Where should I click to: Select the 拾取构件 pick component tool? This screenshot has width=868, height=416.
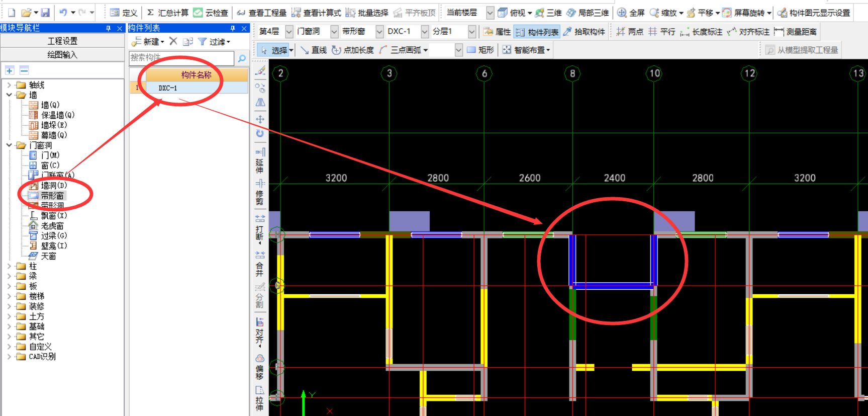[584, 32]
